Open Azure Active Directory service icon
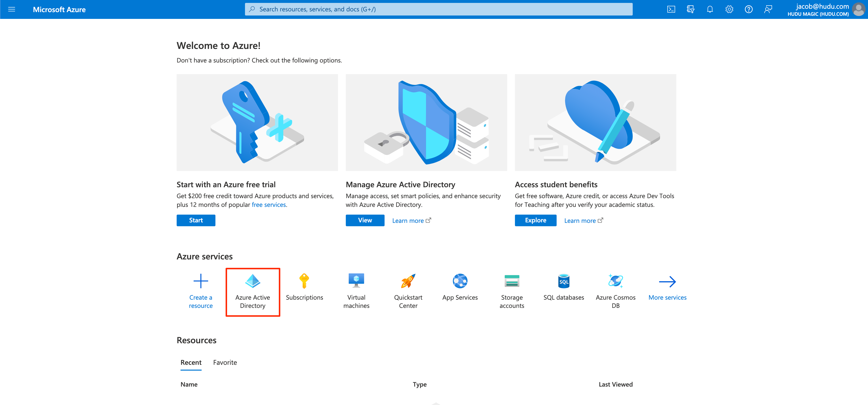 253,281
